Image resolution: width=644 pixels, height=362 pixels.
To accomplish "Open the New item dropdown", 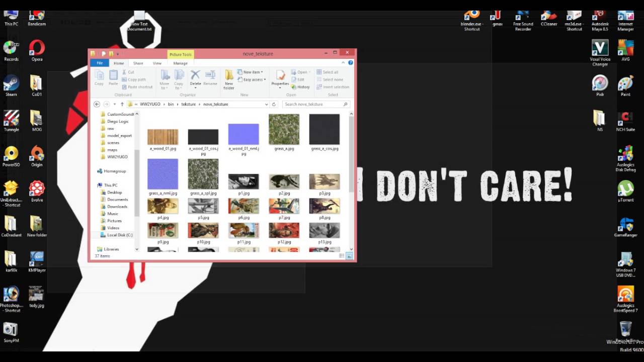I will [250, 72].
